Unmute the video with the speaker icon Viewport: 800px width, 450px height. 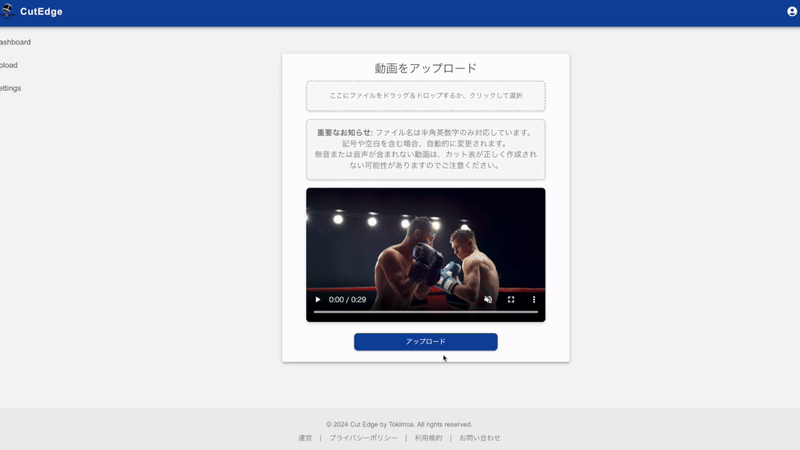pos(488,300)
